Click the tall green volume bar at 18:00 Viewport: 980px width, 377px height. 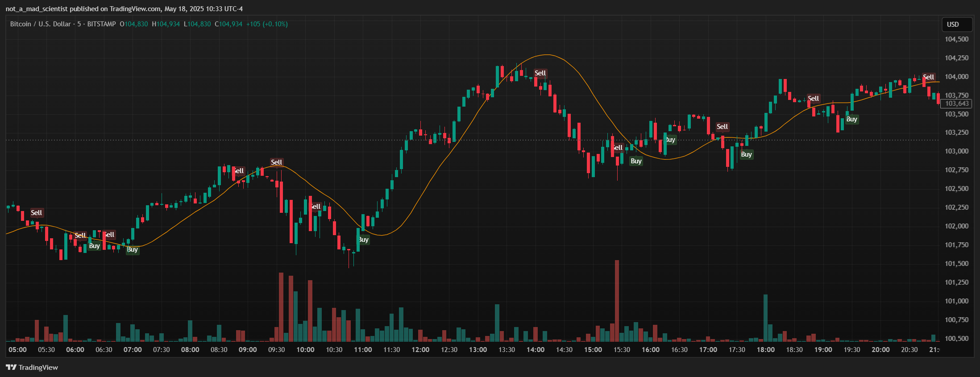point(766,318)
